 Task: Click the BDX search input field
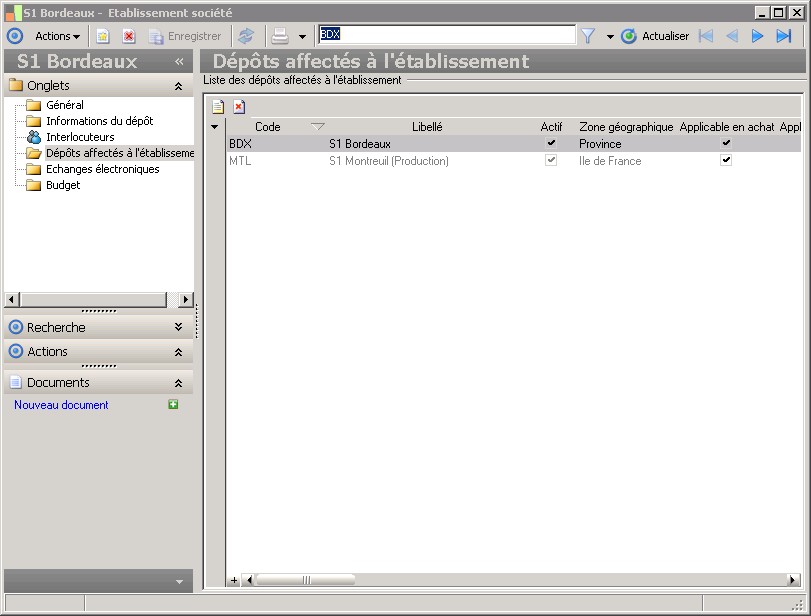pos(447,35)
